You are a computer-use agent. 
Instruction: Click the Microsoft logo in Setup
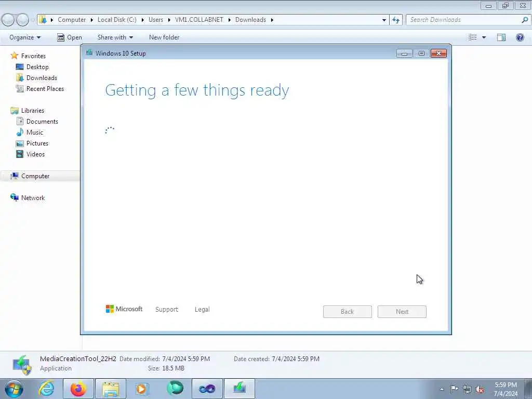coord(124,309)
